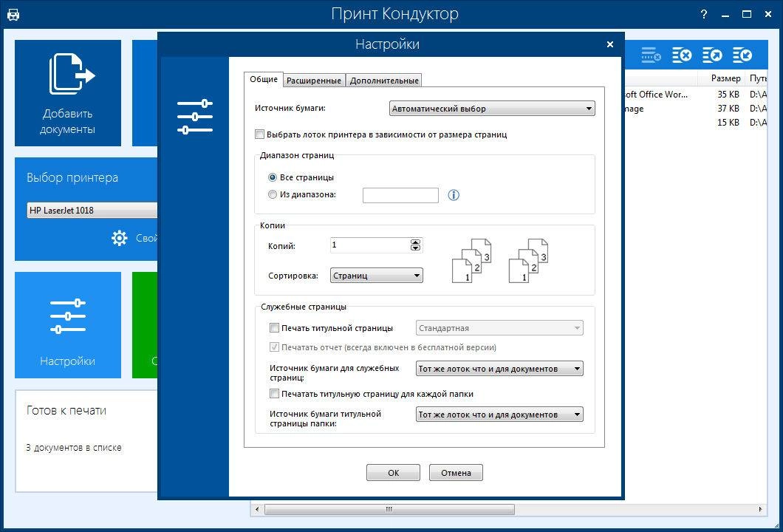Viewport: 783px width, 532px height.
Task: Click the remove selected item list icon (dimmed)
Action: tap(652, 55)
